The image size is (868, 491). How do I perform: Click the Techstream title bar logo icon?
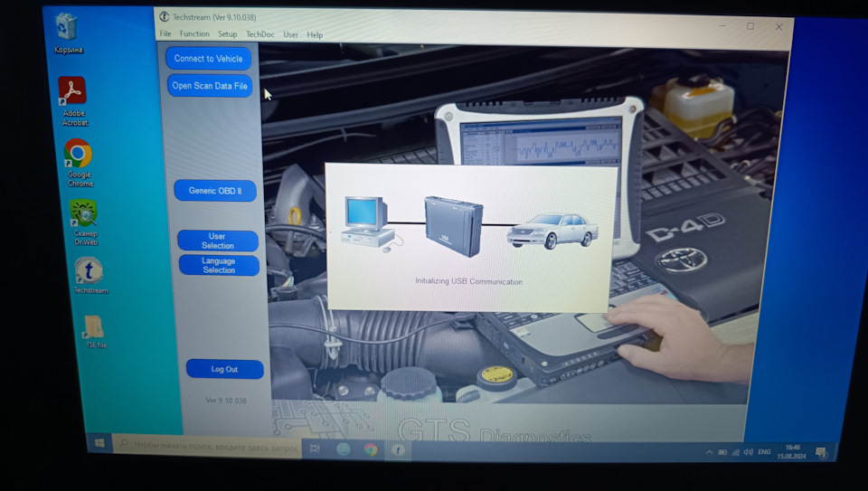[164, 16]
